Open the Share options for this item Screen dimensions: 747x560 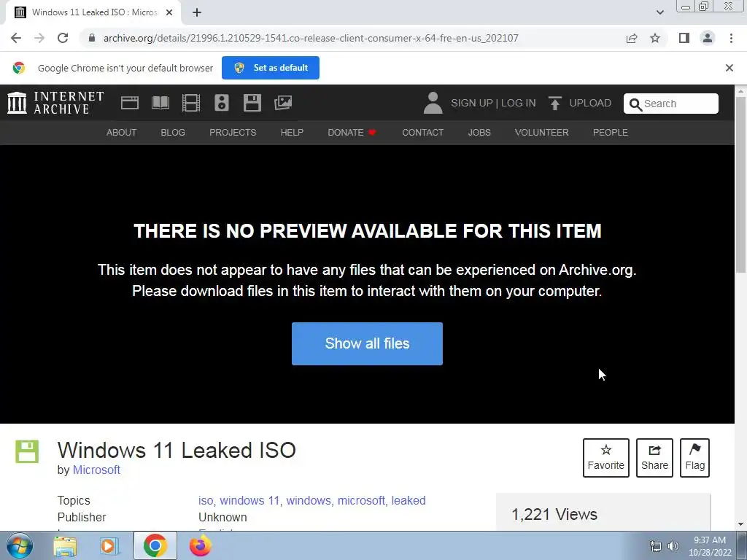(654, 458)
